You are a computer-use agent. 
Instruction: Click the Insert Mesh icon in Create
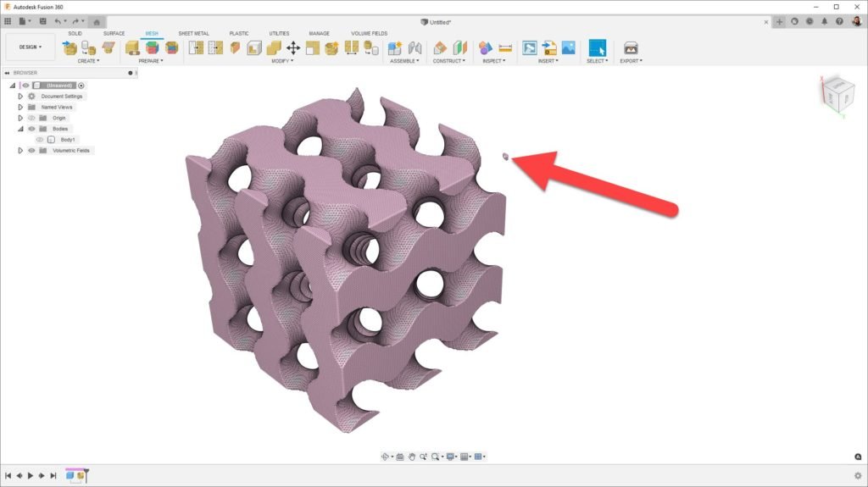(70, 47)
